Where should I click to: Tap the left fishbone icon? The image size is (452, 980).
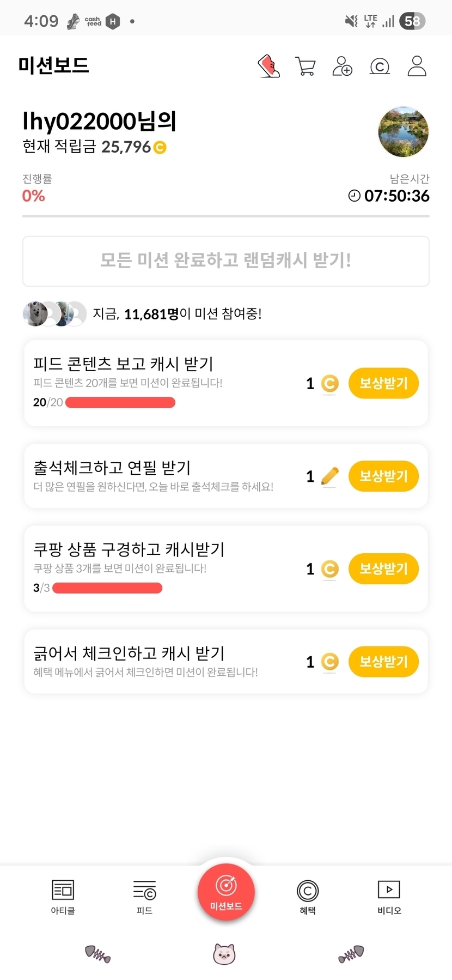point(98,953)
